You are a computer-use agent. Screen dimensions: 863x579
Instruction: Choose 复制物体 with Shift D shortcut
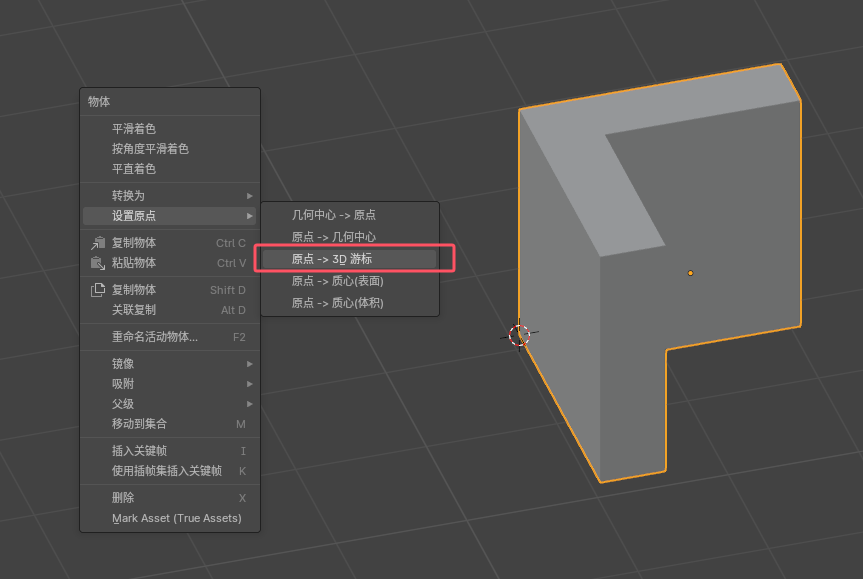tap(170, 290)
